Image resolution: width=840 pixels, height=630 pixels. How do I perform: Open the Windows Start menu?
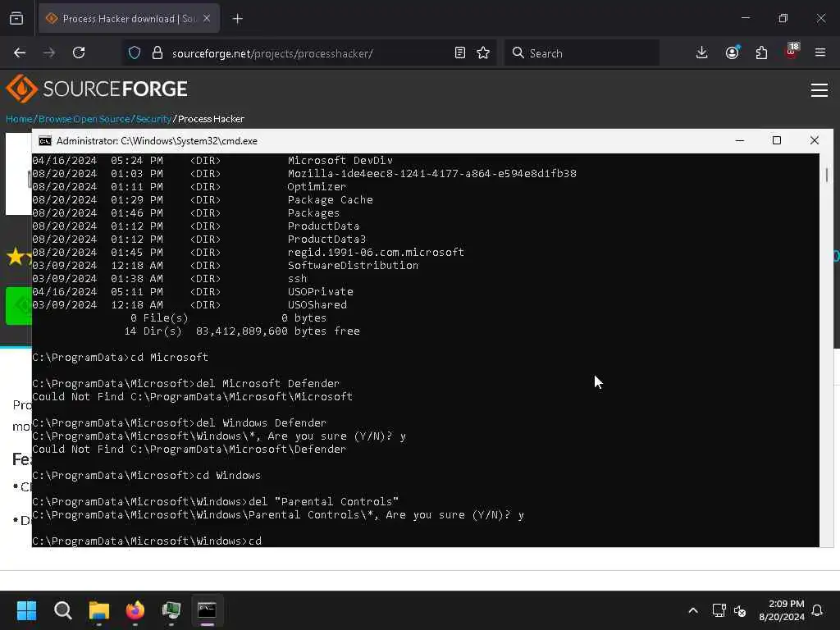[x=27, y=610]
